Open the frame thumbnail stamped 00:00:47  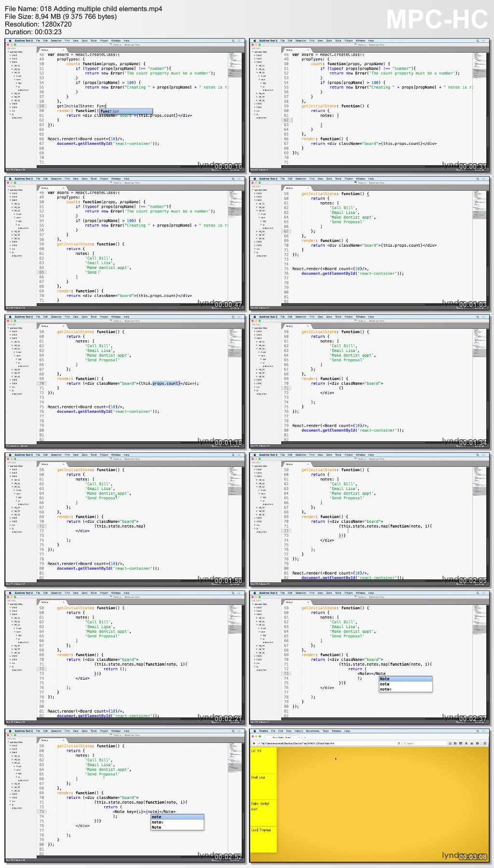coord(124,243)
